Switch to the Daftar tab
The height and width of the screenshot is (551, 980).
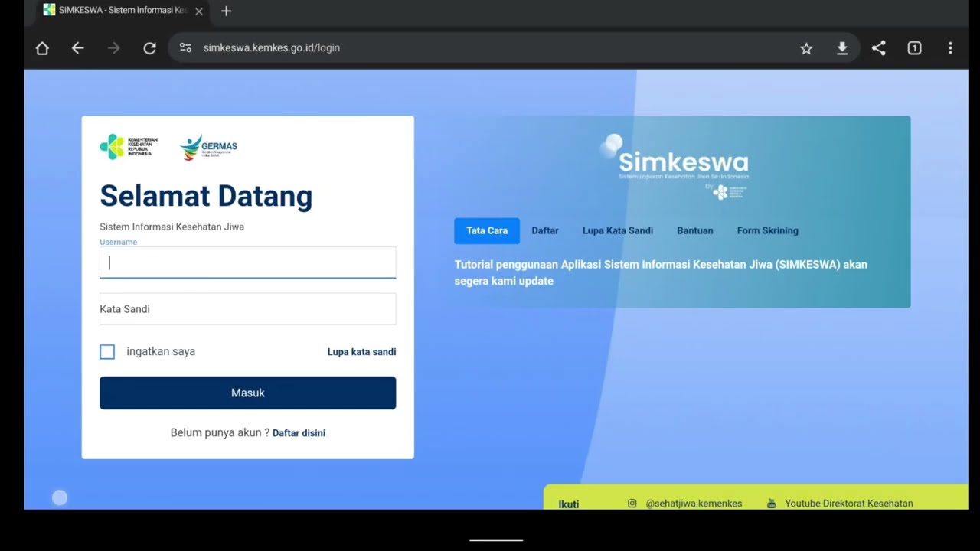pos(545,230)
